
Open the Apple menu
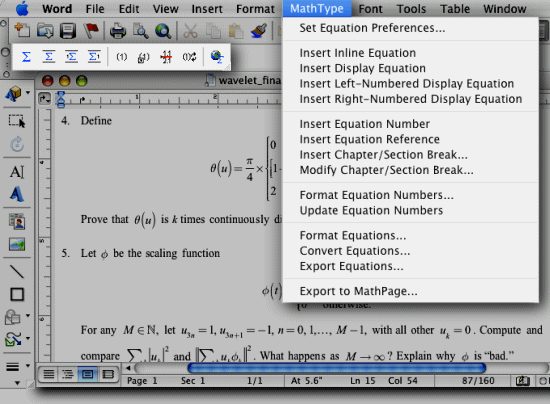(22, 8)
